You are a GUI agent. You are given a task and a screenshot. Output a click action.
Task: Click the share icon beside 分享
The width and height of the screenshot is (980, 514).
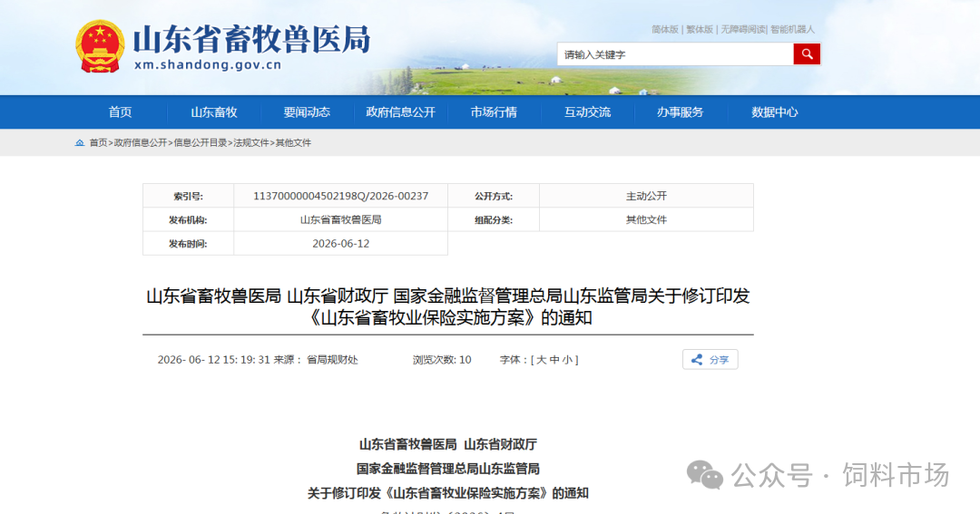pyautogui.click(x=697, y=360)
